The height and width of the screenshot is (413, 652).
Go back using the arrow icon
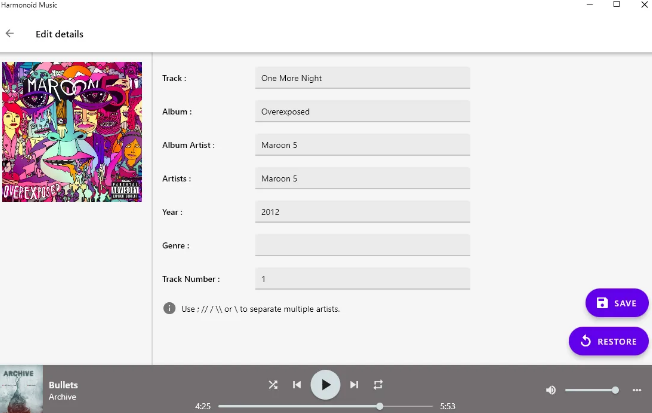[10, 34]
